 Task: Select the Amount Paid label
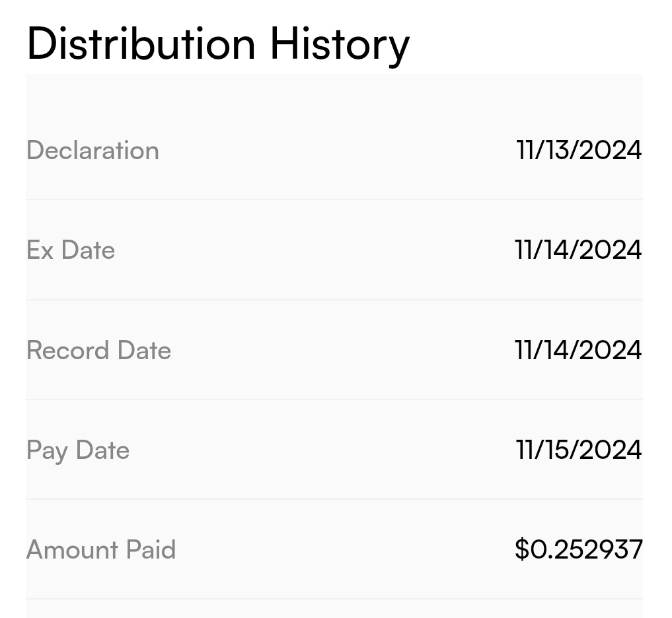tap(101, 550)
